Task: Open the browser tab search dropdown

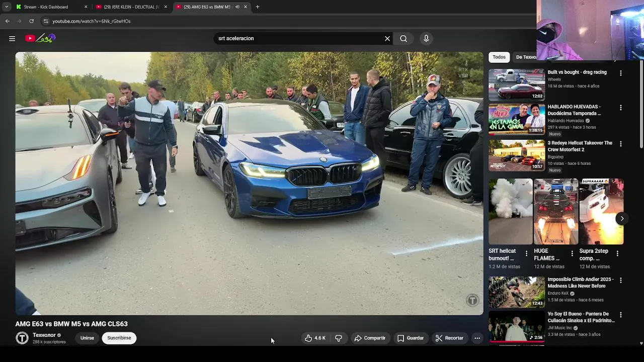Action: (7, 7)
